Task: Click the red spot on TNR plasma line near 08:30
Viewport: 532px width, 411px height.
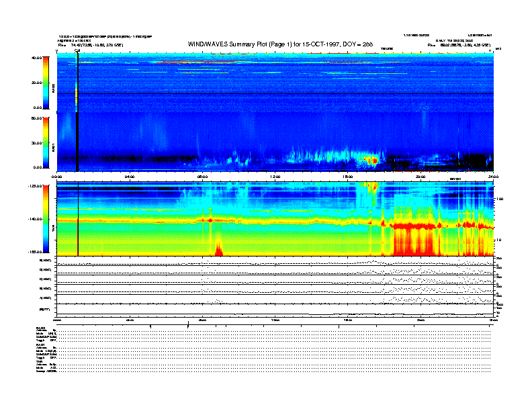Action: [210, 220]
